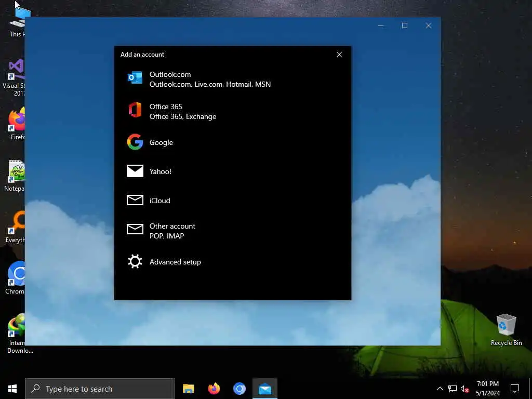Choose the Office 365 logo icon
The width and height of the screenshot is (532, 399).
(x=135, y=110)
